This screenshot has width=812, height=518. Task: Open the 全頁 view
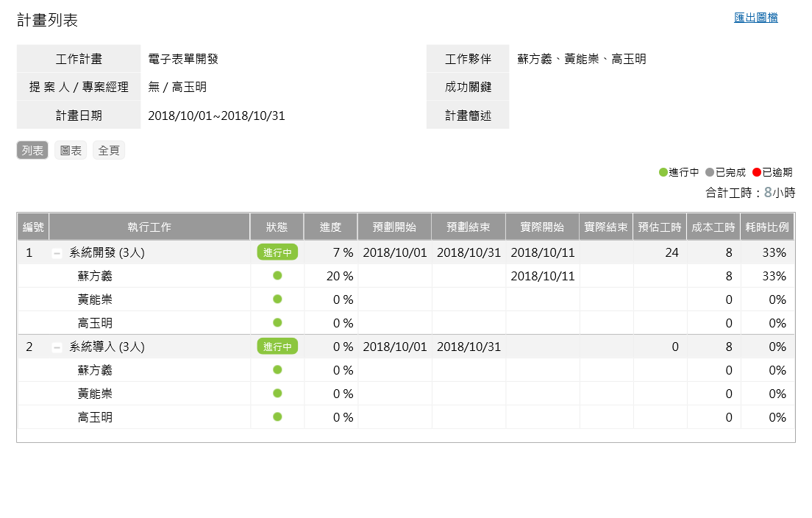tap(109, 151)
